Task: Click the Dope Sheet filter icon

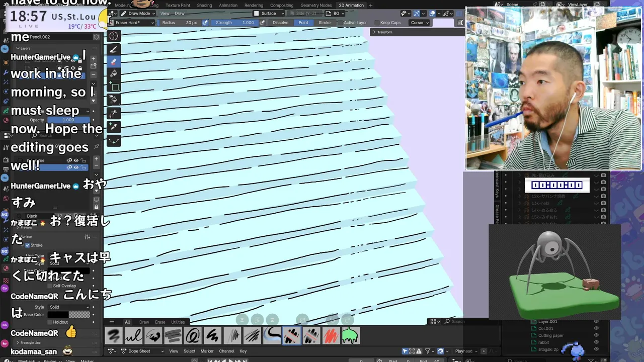Action: [x=428, y=351]
